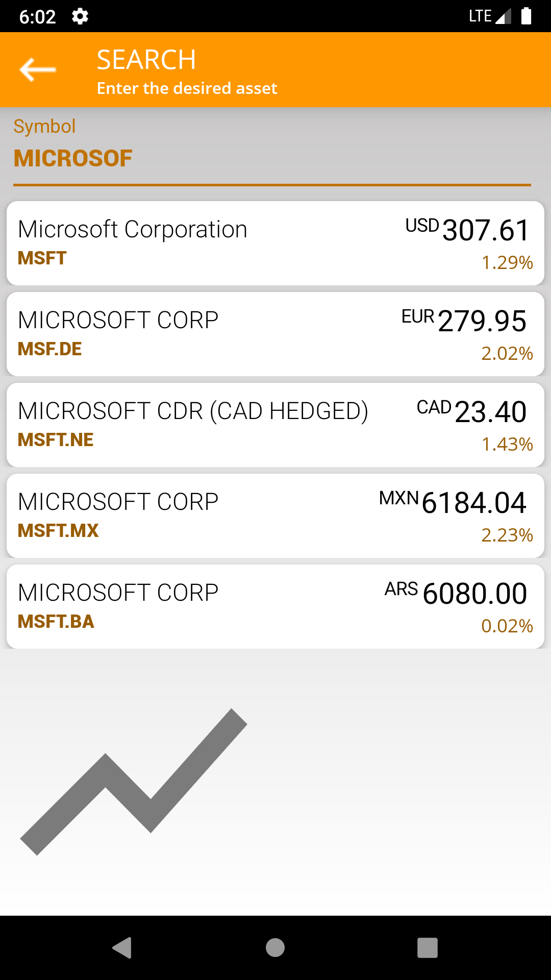
Task: Tap the SEARCH header title
Action: (x=146, y=60)
